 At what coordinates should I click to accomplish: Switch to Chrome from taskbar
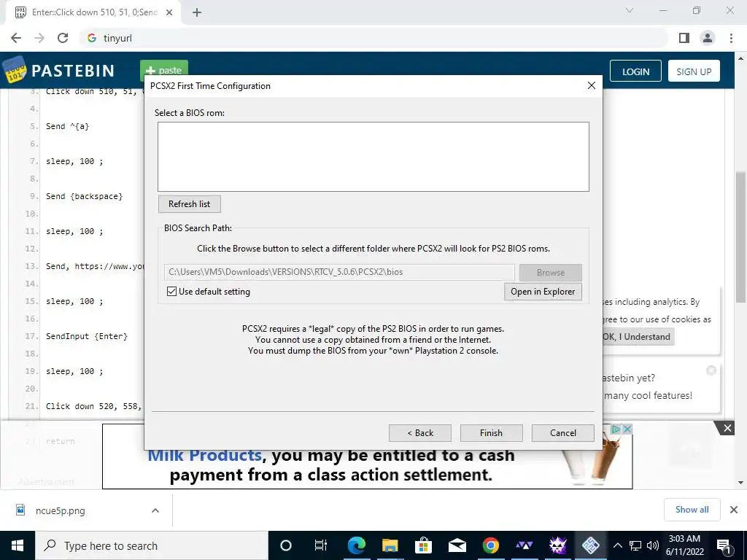491,545
